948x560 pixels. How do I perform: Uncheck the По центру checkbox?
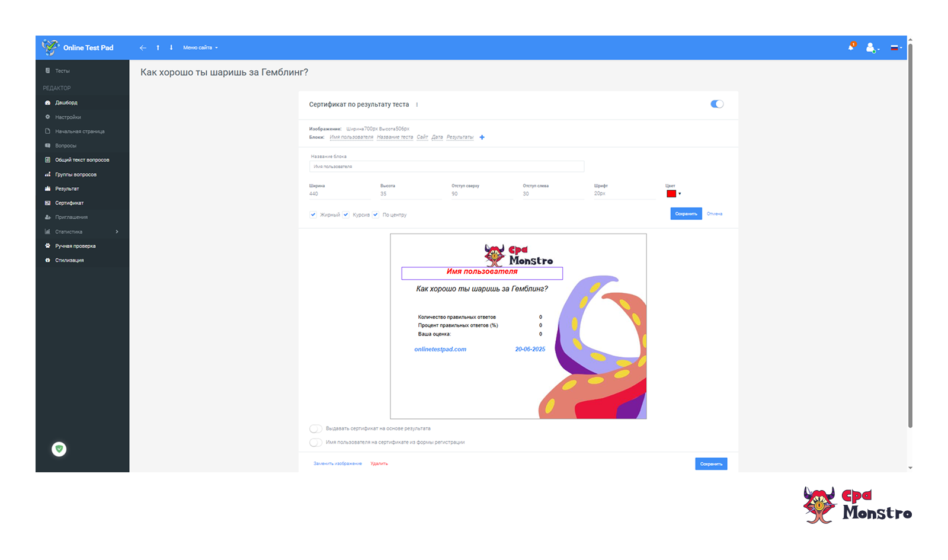[375, 215]
